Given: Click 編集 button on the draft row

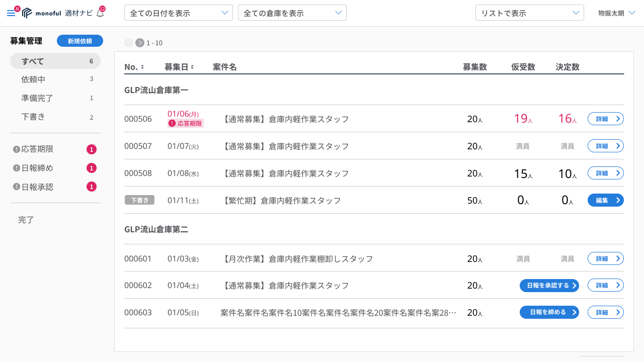Looking at the screenshot, I should point(605,200).
